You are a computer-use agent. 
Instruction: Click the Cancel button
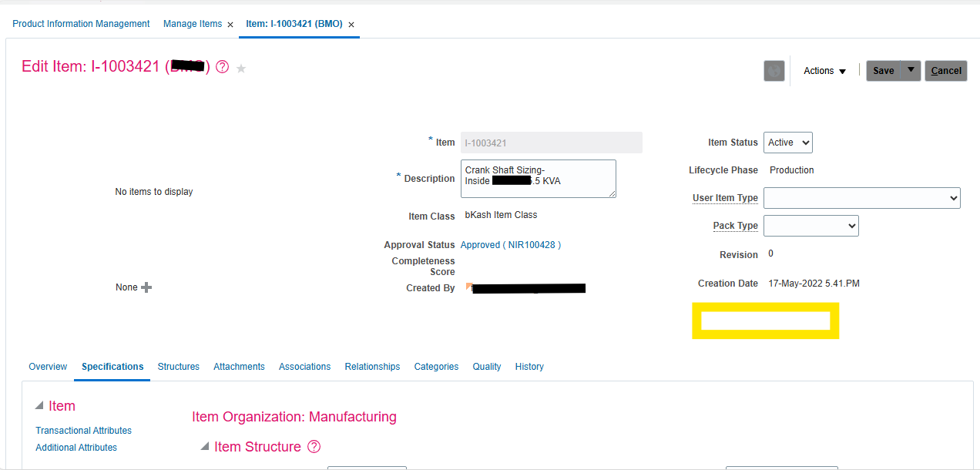pos(946,71)
